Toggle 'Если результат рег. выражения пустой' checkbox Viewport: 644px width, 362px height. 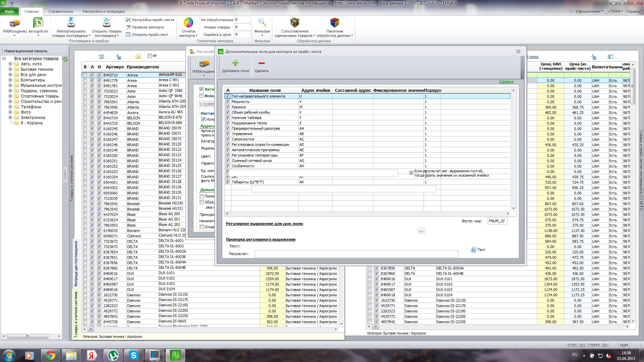411,173
